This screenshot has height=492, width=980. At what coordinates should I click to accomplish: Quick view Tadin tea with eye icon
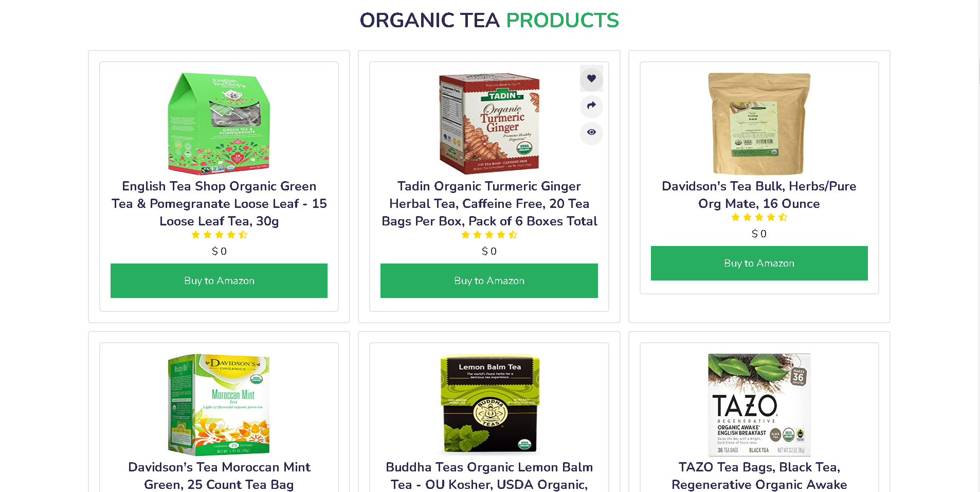pyautogui.click(x=591, y=133)
